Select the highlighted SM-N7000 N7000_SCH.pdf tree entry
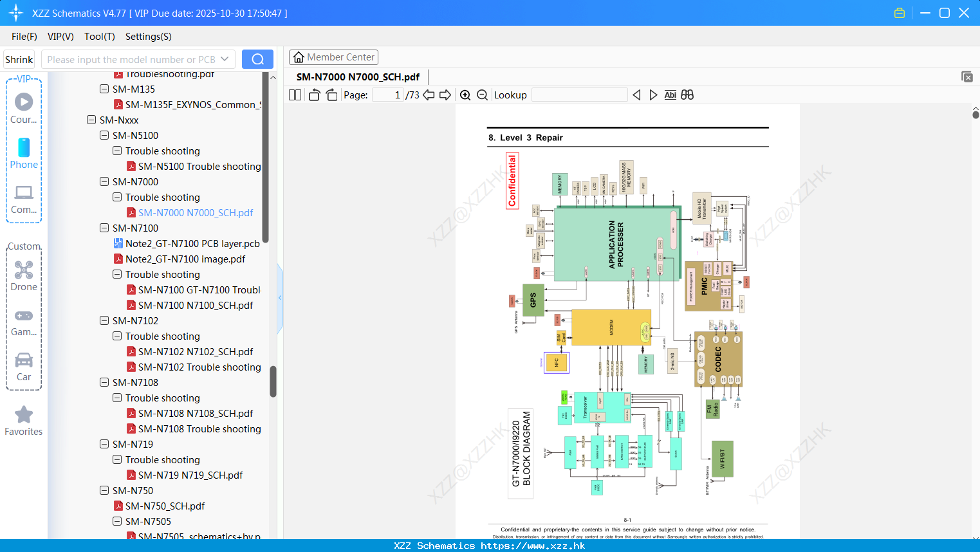 [x=196, y=212]
